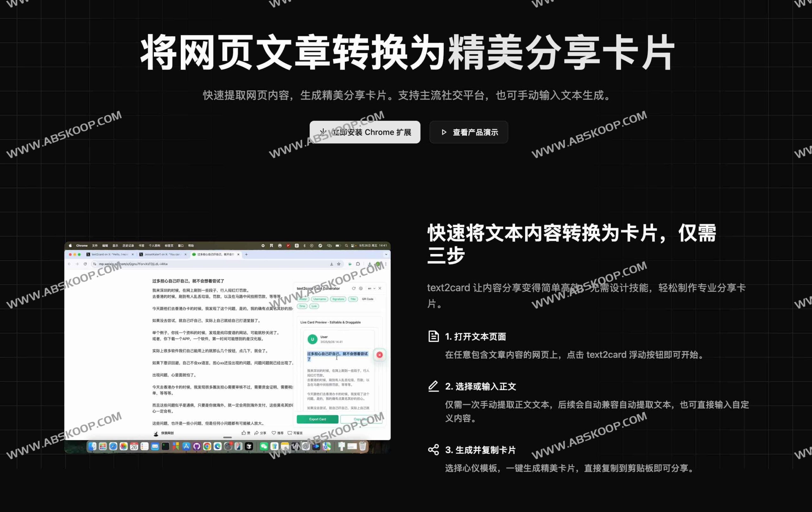Click the address bar showing mp.weixin URL

tap(142, 264)
